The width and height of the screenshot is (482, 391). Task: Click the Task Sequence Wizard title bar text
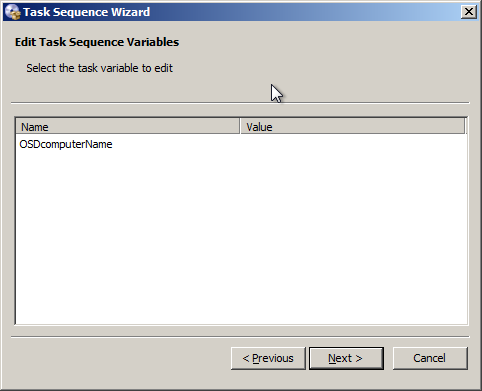point(87,12)
